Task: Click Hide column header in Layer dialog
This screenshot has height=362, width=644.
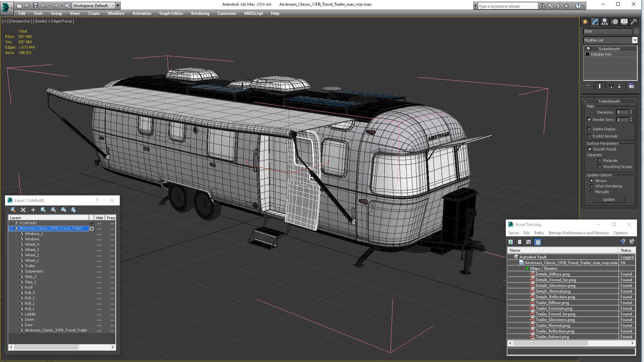Action: click(99, 218)
